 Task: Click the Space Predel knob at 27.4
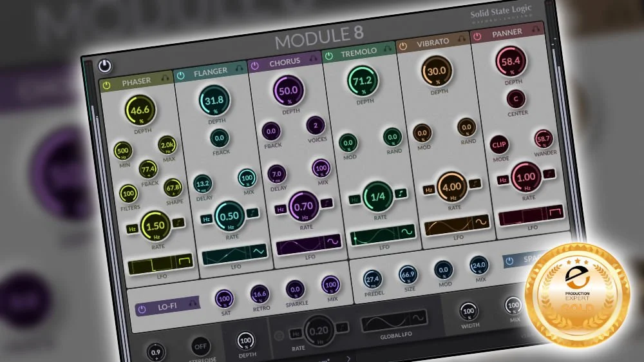[x=372, y=280]
